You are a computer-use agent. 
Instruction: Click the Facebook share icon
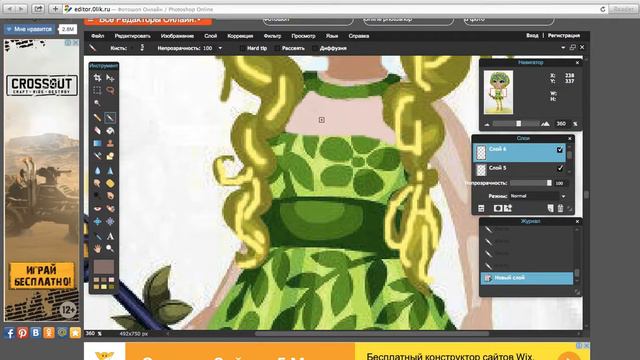tap(9, 333)
